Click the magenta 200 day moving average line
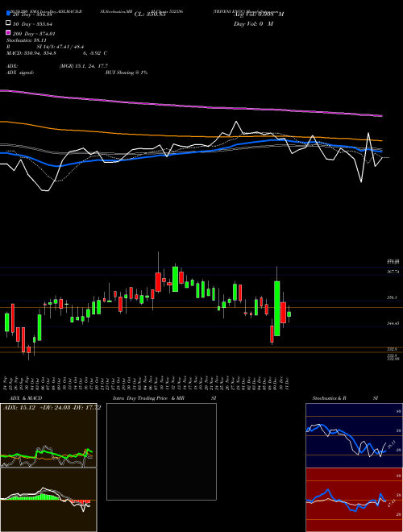Viewport: 403px width, 532px height. 190,106
